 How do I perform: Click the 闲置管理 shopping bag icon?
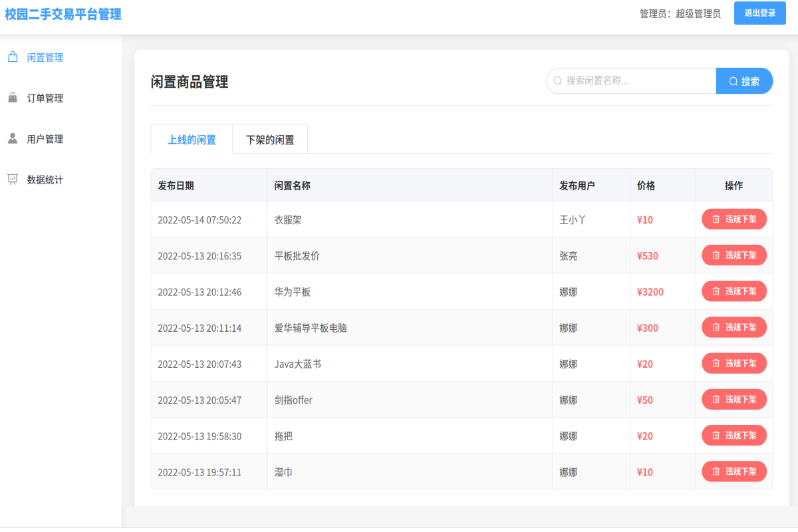click(x=12, y=57)
